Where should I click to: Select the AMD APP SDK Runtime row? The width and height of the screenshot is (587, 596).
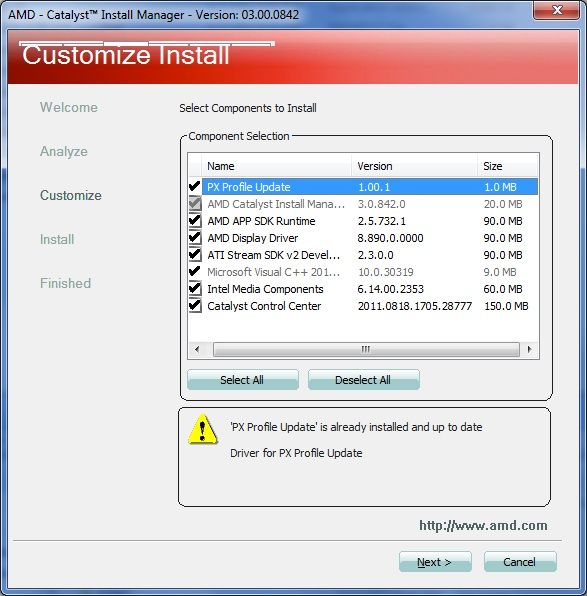coord(363,221)
